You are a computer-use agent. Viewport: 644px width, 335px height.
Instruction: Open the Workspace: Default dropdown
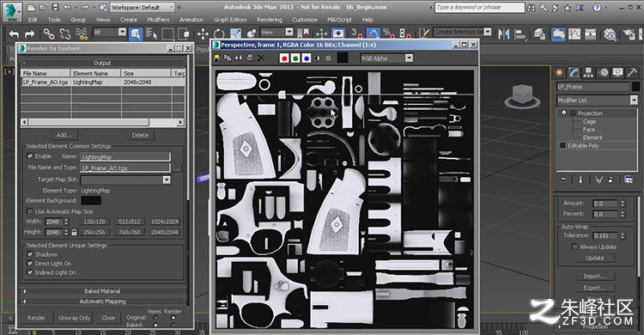(143, 8)
